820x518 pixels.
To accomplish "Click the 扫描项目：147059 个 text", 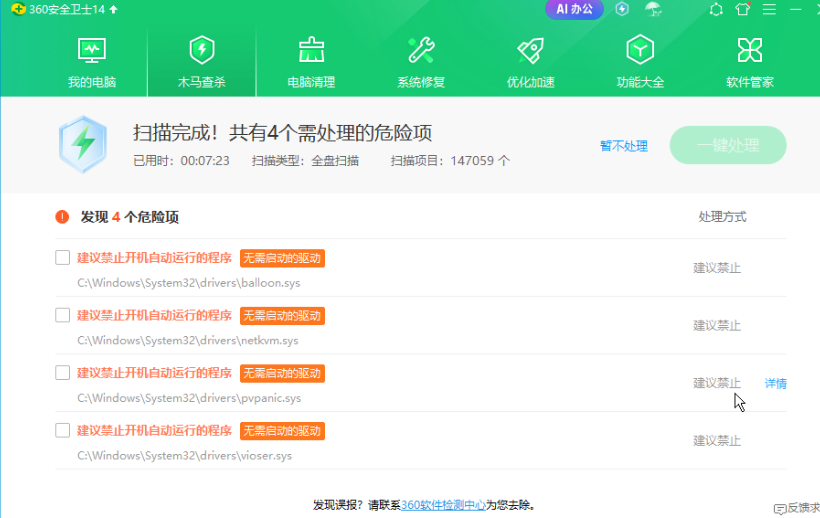I will 450,160.
